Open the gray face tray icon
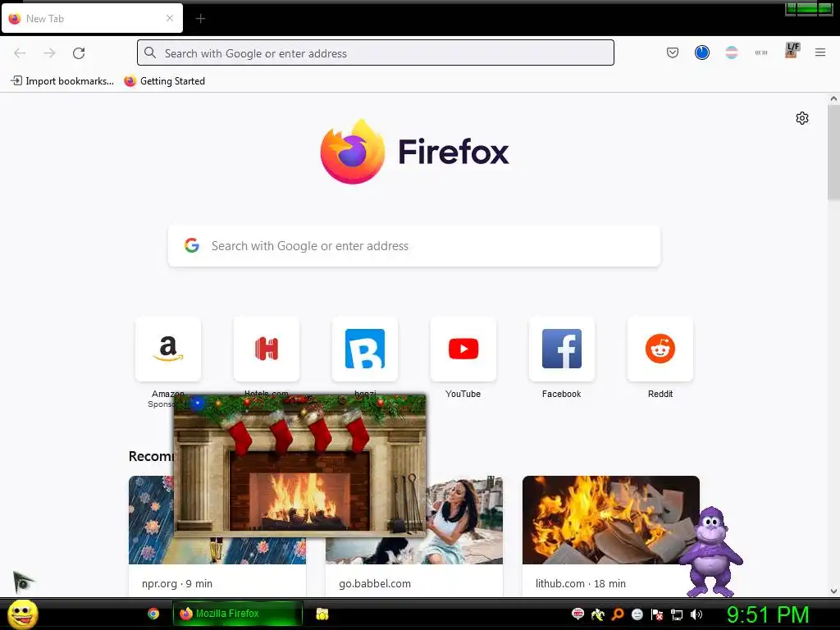 [637, 614]
